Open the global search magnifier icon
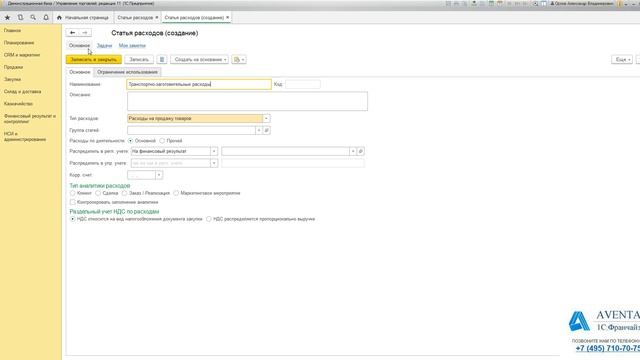 click(33, 18)
